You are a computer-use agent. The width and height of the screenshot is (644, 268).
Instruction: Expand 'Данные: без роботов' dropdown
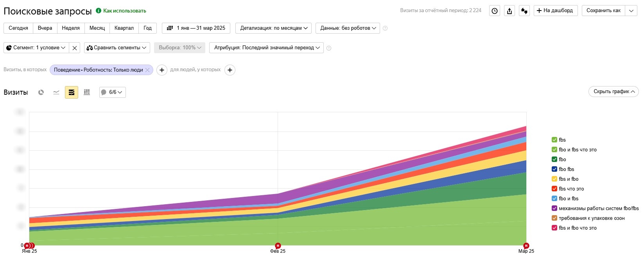pos(348,28)
